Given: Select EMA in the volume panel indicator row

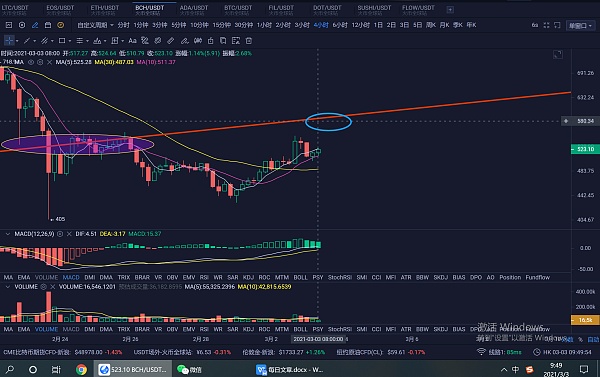Looking at the screenshot, I should pyautogui.click(x=24, y=329).
